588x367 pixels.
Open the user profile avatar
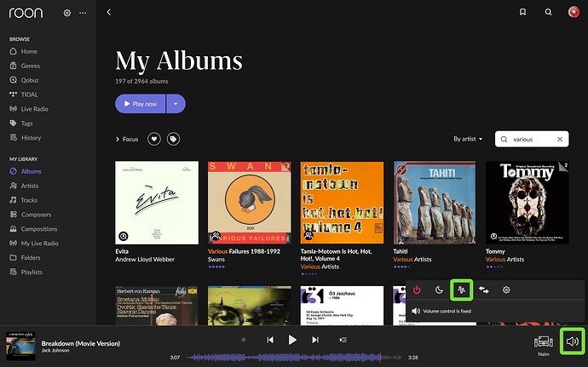tap(574, 12)
